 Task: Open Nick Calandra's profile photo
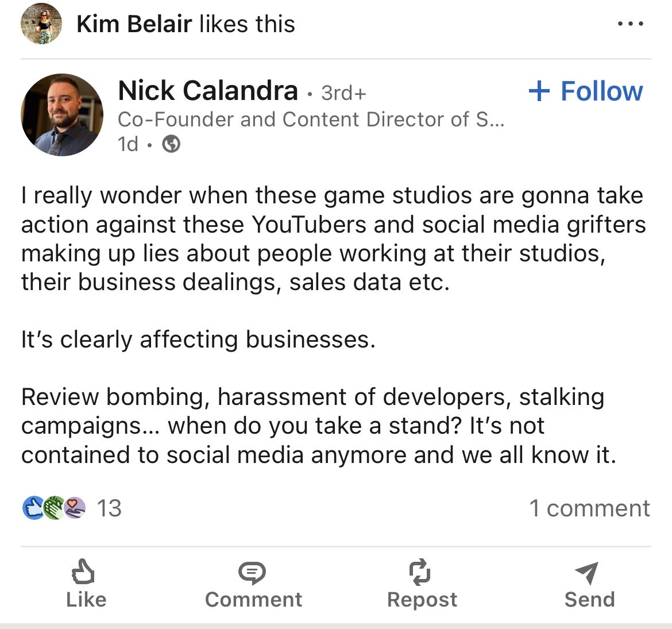click(62, 115)
